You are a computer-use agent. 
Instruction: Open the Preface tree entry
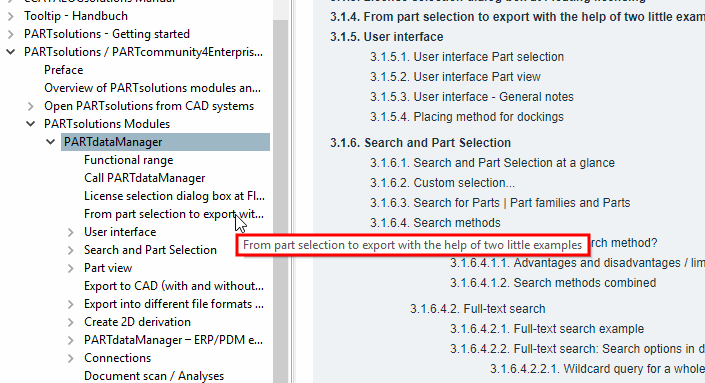point(63,70)
